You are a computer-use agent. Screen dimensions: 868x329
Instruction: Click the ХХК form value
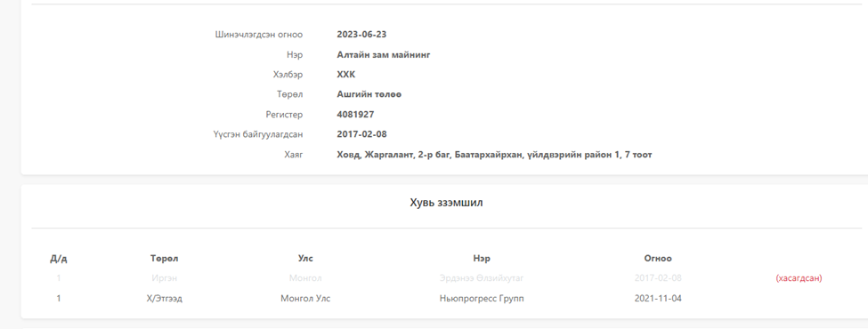click(x=346, y=75)
